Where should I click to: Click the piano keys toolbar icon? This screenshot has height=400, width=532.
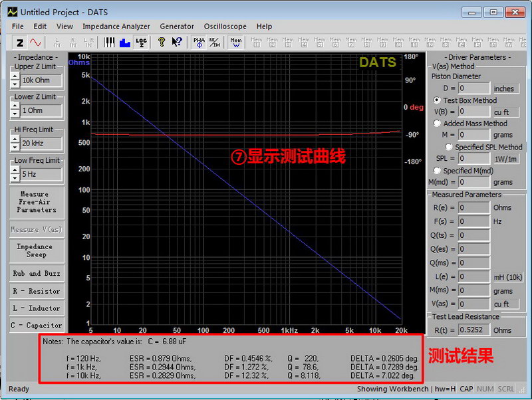point(109,43)
